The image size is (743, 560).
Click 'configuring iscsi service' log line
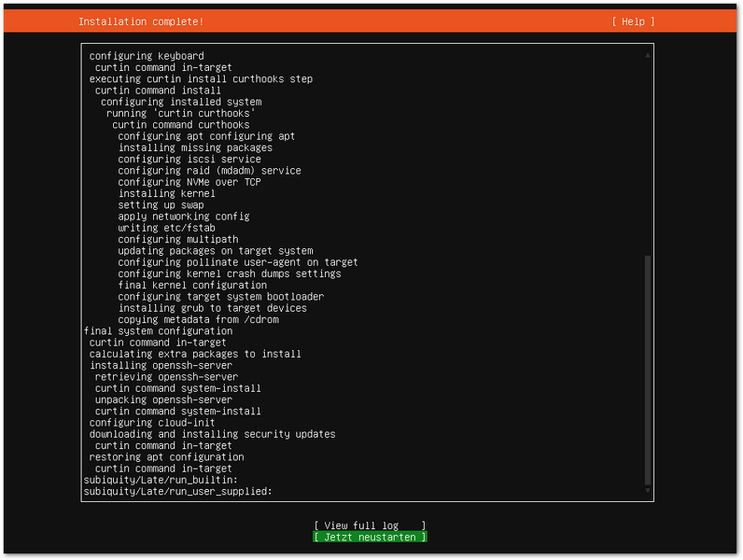click(189, 159)
